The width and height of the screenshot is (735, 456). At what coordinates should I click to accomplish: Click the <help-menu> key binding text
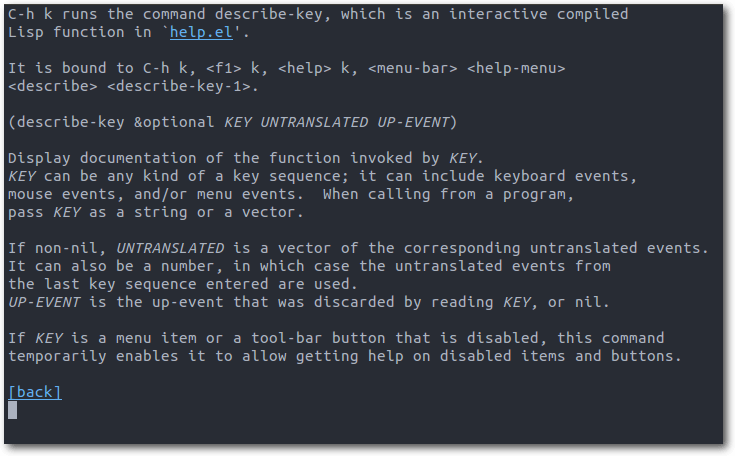tap(516, 68)
